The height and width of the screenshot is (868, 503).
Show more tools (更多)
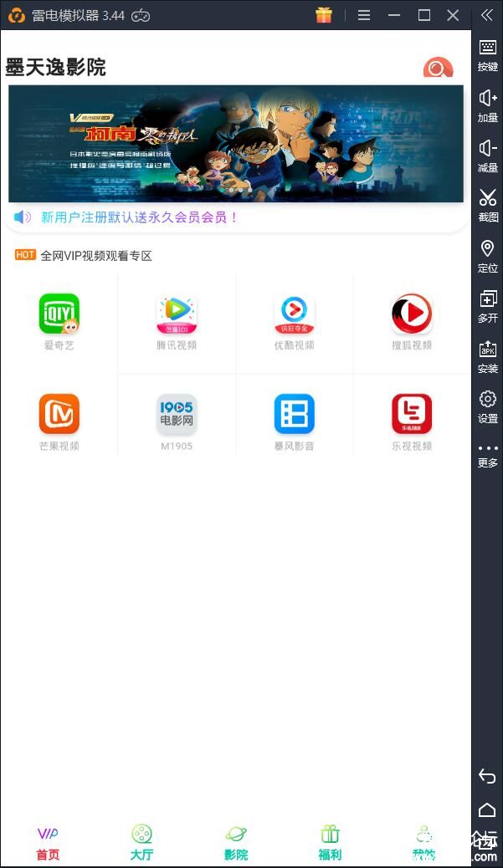(487, 456)
